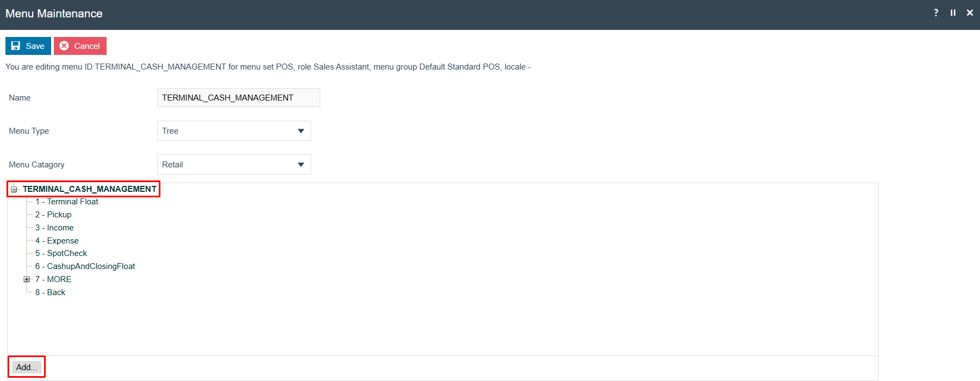Select the 2 - Pickup item
Screen dimensions: 980x381
click(x=53, y=215)
